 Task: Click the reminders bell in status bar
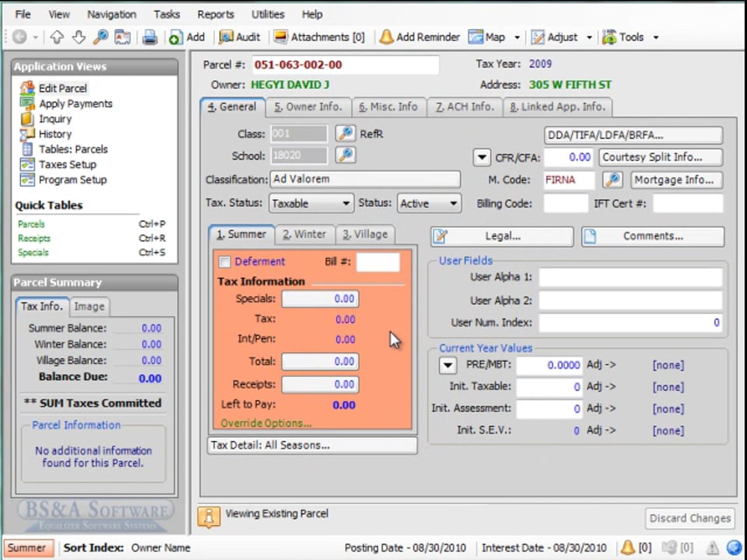click(628, 548)
